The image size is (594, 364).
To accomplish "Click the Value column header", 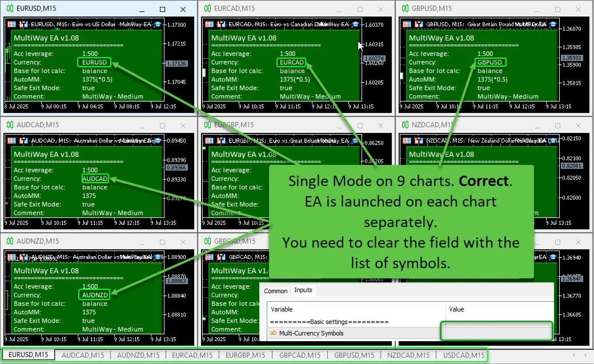I will 457,309.
